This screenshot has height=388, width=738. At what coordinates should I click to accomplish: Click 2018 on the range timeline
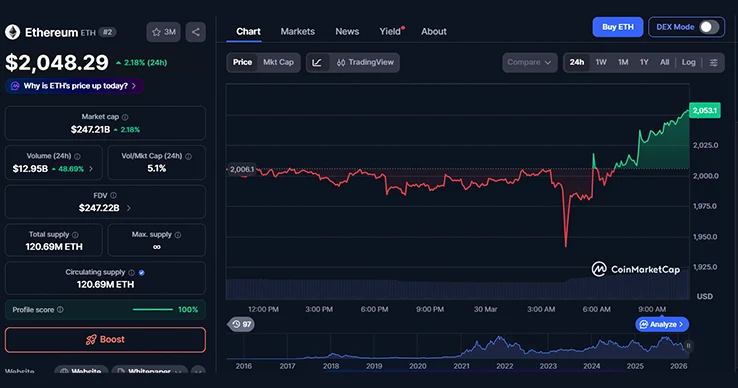[331, 366]
